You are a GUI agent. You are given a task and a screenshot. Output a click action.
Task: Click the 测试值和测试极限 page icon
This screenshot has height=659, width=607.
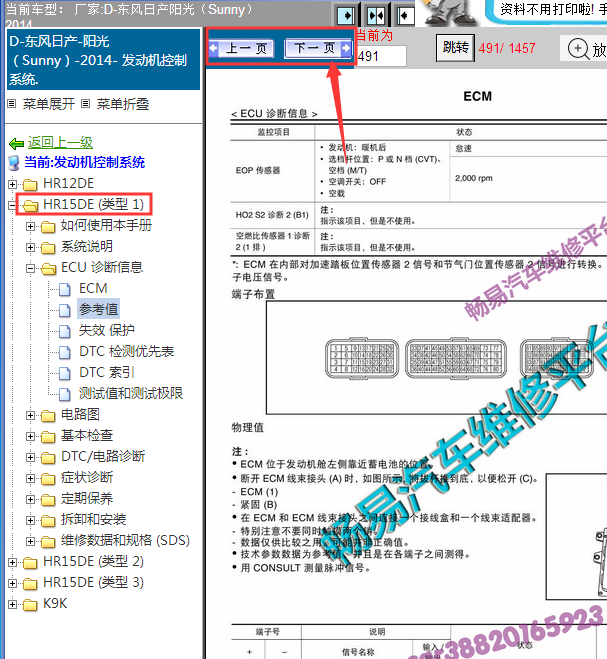pyautogui.click(x=64, y=395)
